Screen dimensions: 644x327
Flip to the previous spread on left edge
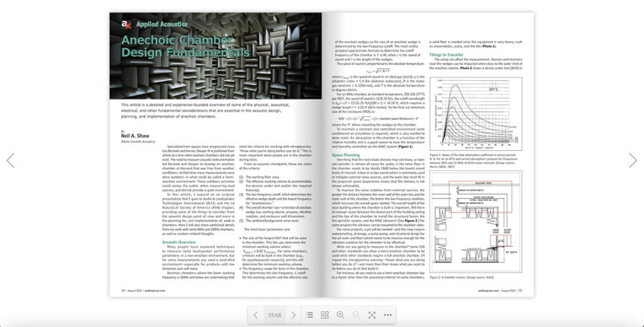pyautogui.click(x=10, y=160)
